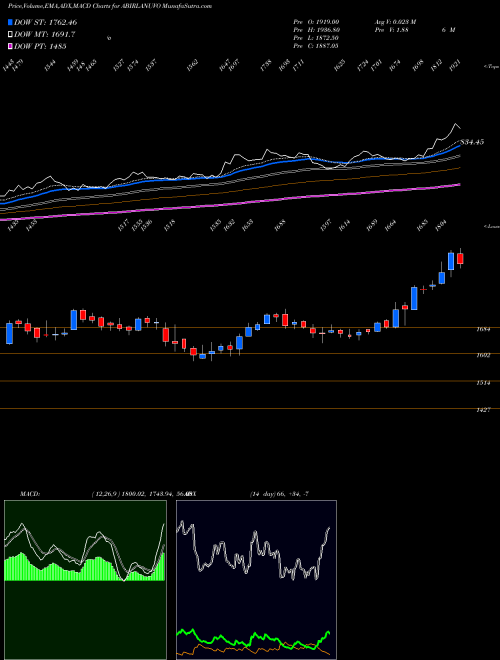Viewport: 500px width, 660px height.
Task: Click the 1427 price level label
Action: (483, 410)
